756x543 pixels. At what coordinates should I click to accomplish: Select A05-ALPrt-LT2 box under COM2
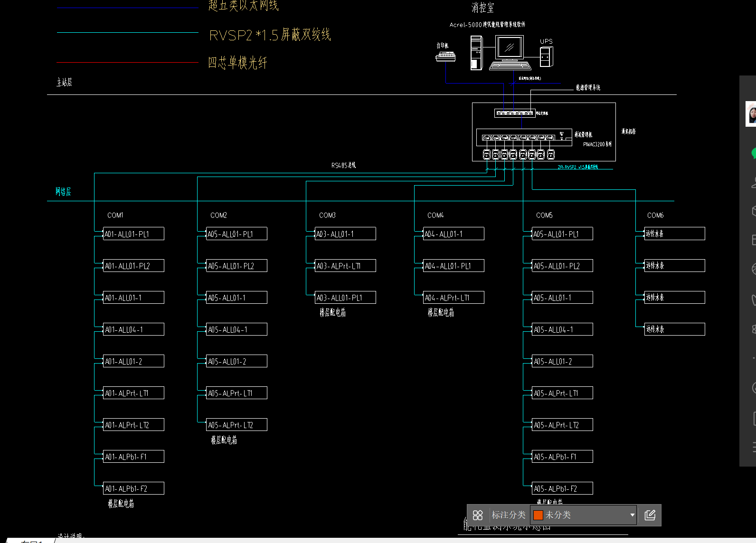236,424
